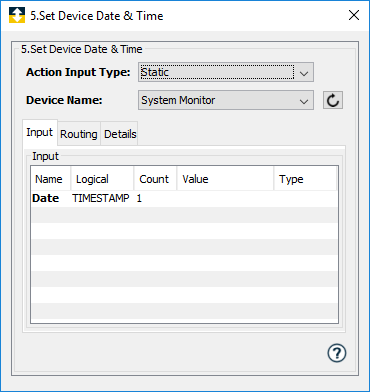Expand the Action Input Type dropdown arrow
Image resolution: width=370 pixels, height=392 pixels.
(304, 72)
